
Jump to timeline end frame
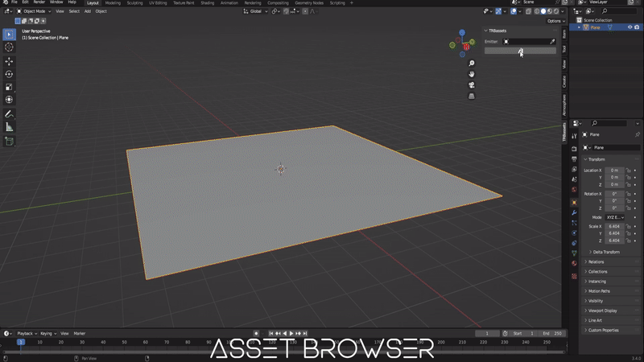pos(305,333)
